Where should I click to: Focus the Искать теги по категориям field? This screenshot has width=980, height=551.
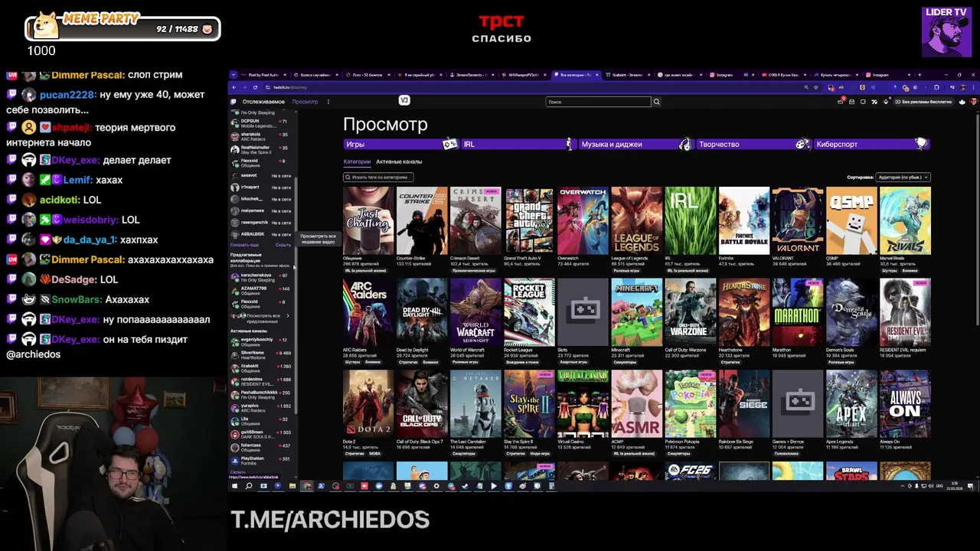pyautogui.click(x=378, y=177)
